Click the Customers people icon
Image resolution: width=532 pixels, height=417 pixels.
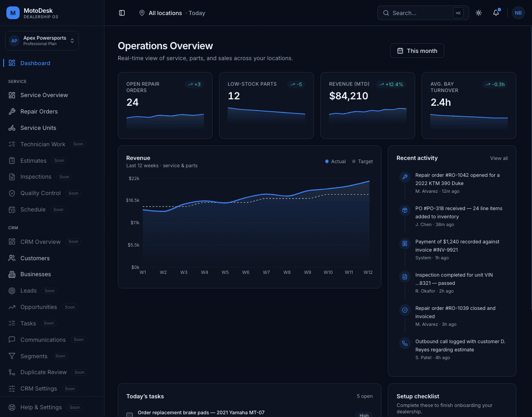coord(12,258)
